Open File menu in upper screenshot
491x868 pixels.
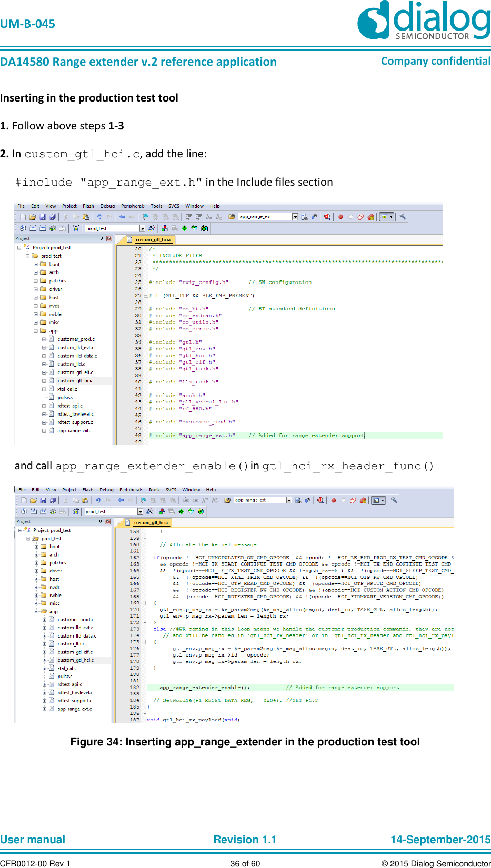coord(21,206)
